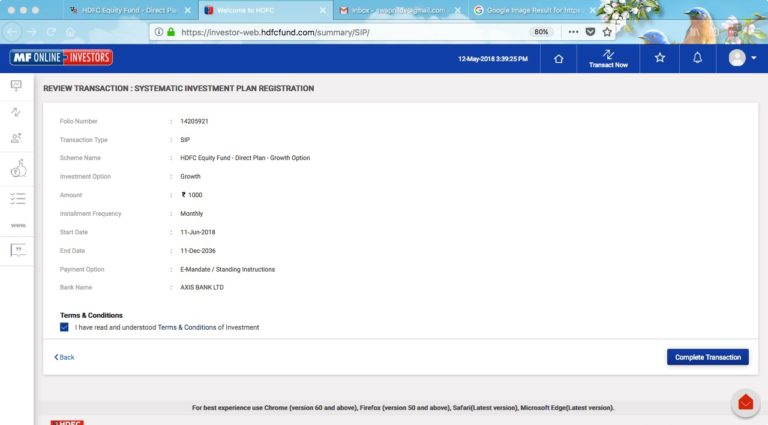The width and height of the screenshot is (768, 425).
Task: Open notifications bell icon
Action: point(697,58)
